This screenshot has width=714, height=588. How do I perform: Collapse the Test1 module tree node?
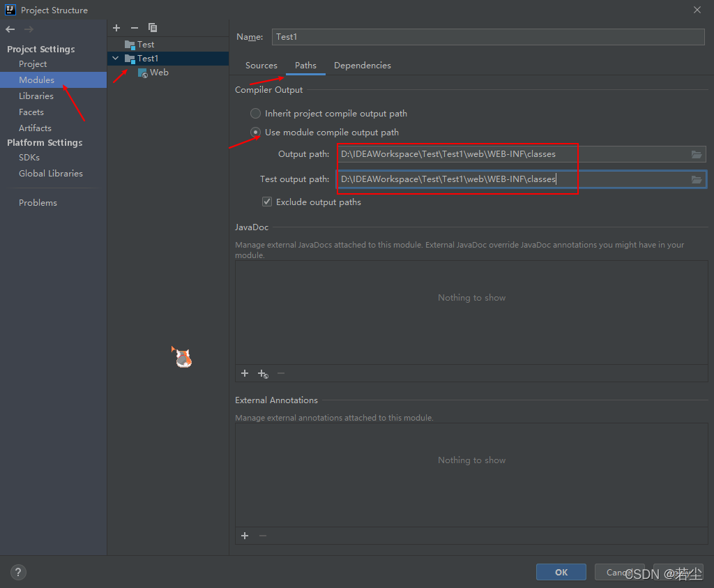(x=116, y=59)
